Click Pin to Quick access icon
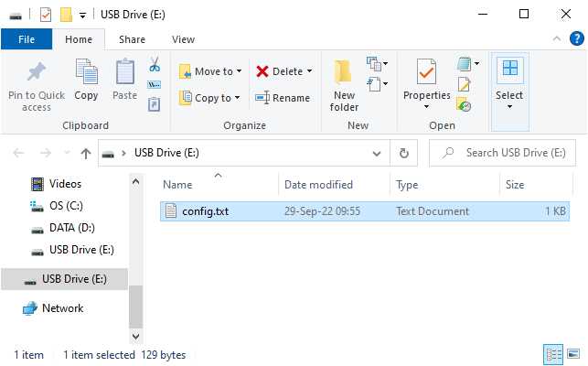Viewport: 588px width, 366px height. point(37,71)
